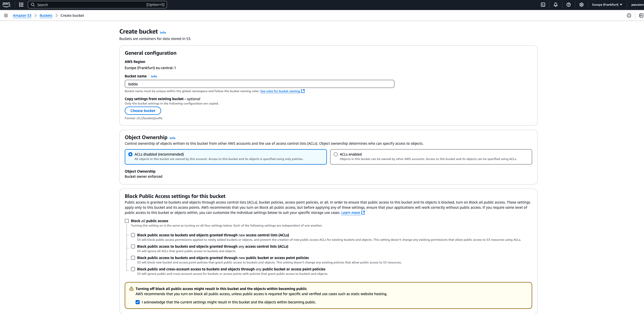Click the magnifier icon in the search bar

(33, 5)
